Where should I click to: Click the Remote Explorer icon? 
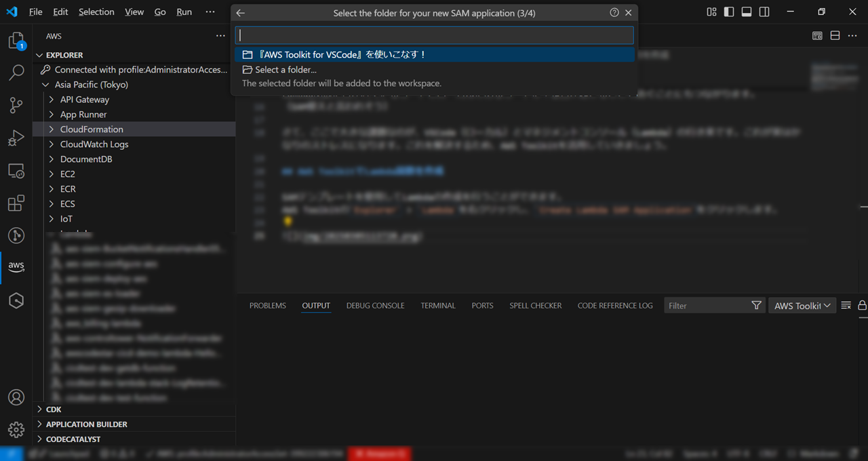[16, 170]
